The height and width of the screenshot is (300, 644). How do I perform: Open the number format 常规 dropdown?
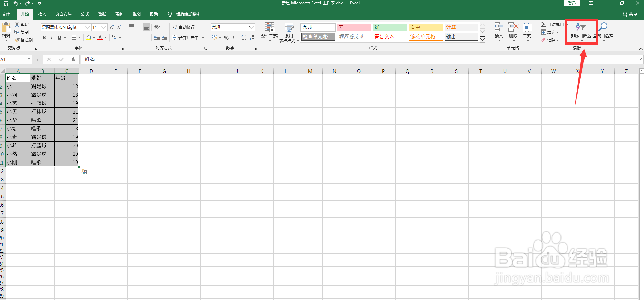pos(252,27)
